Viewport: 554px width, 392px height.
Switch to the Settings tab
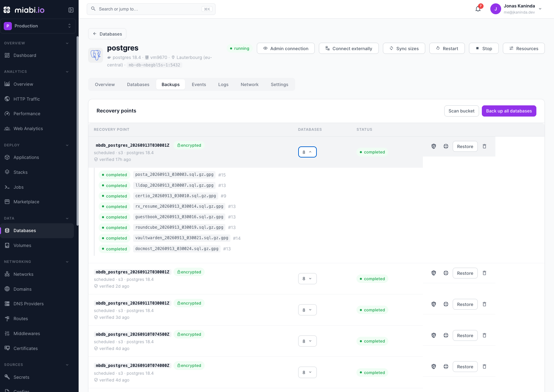tap(280, 85)
